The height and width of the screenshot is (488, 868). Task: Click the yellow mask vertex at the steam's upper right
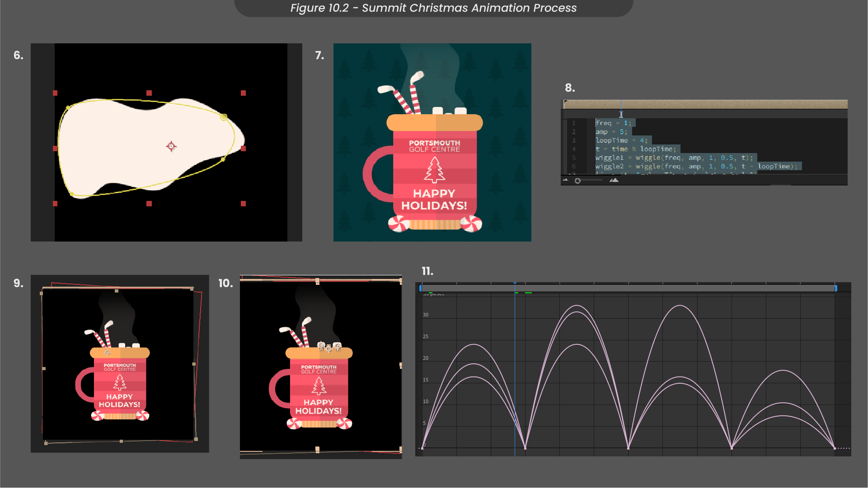[x=224, y=117]
